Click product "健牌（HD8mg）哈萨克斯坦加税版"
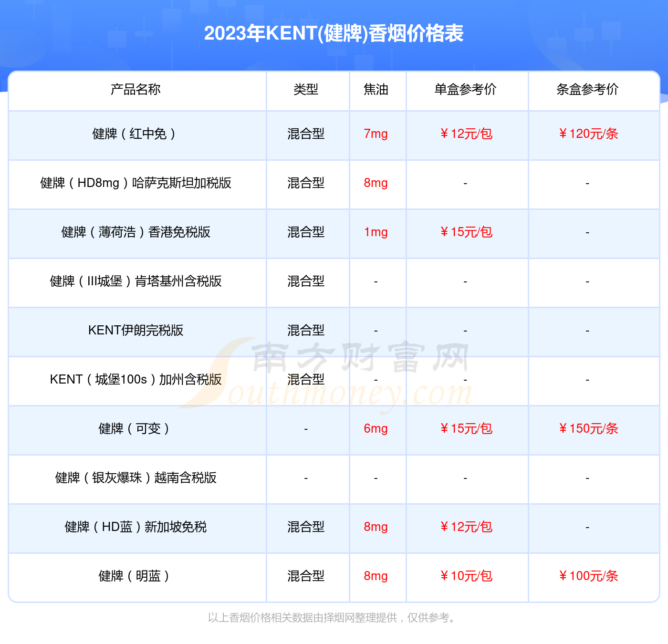668x644 pixels. [136, 183]
